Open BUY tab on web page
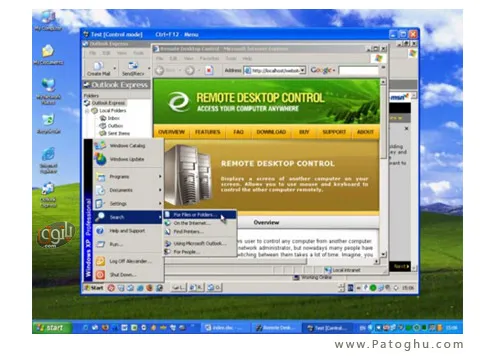 pyautogui.click(x=304, y=132)
